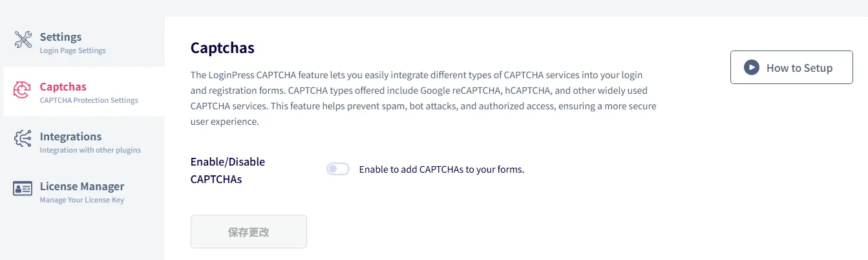Click the 保存更改 save changes button
868x260 pixels.
click(248, 232)
